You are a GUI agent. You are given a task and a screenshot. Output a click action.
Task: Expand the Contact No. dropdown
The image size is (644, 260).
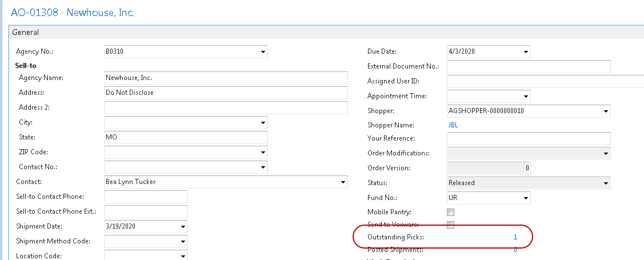(262, 167)
